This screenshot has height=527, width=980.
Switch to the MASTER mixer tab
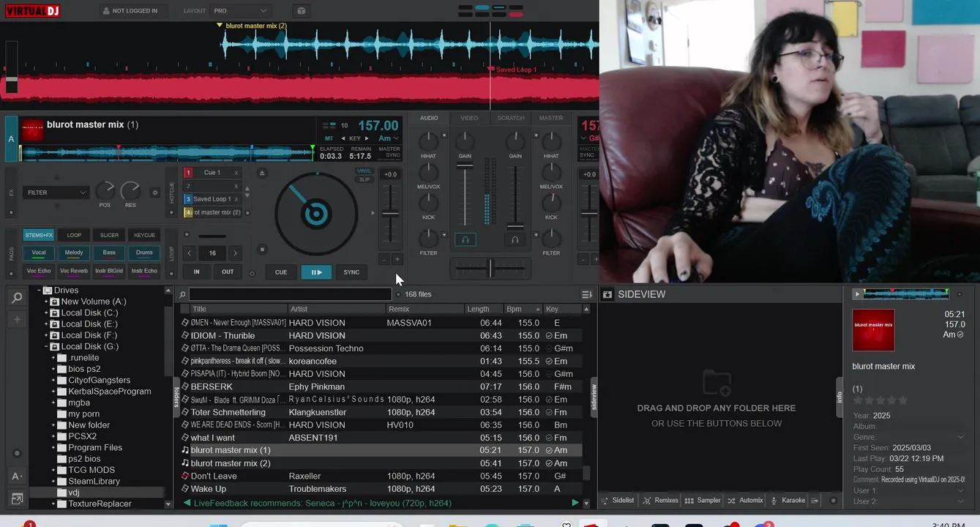pos(551,118)
